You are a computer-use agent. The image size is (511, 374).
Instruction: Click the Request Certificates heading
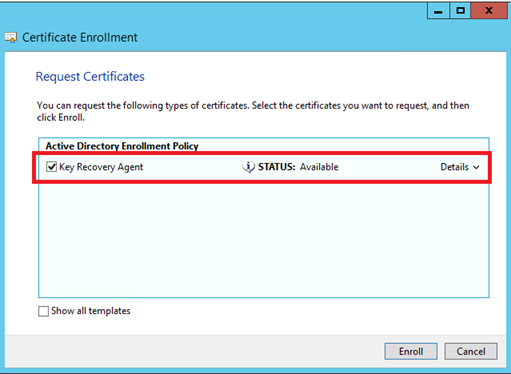90,77
